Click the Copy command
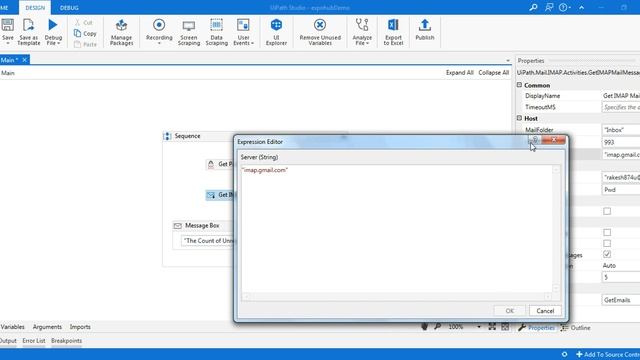The width and height of the screenshot is (640, 360). click(85, 33)
